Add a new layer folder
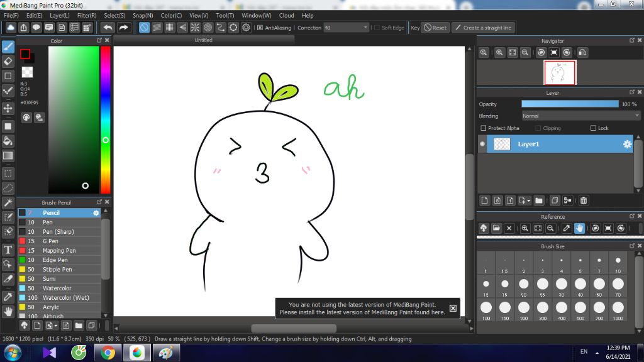This screenshot has width=644, height=362. click(539, 200)
